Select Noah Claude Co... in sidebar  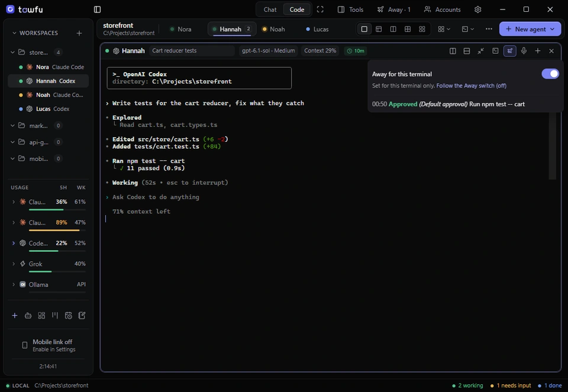(49, 95)
